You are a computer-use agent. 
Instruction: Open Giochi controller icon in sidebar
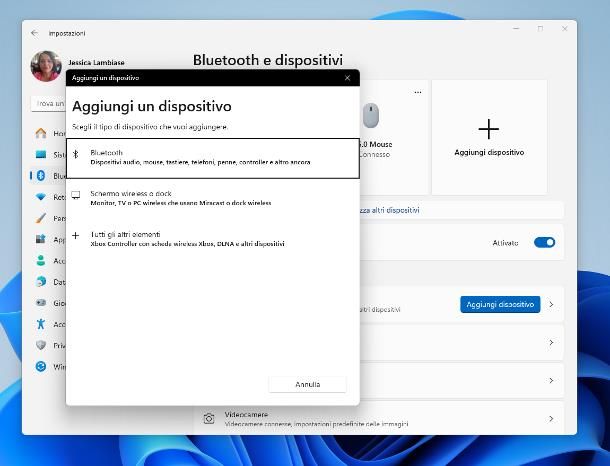(41, 303)
